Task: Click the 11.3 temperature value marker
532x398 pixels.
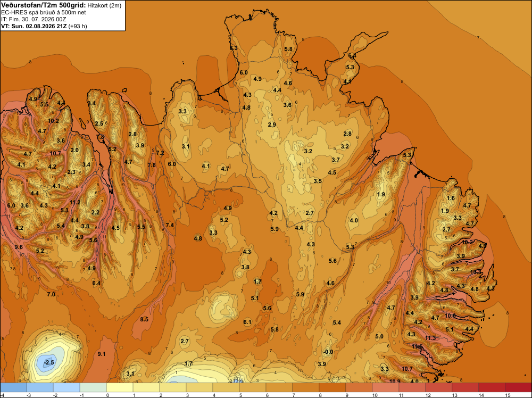Action: point(430,338)
